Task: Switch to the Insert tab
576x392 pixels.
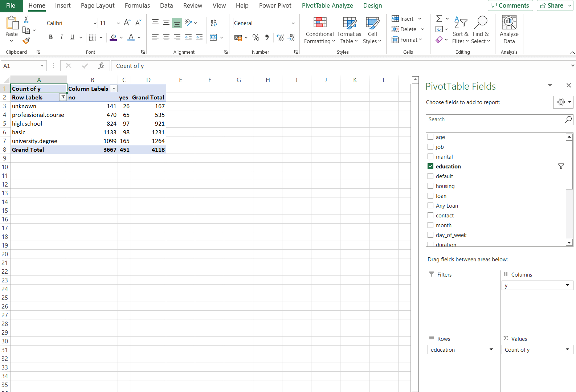Action: [x=63, y=5]
